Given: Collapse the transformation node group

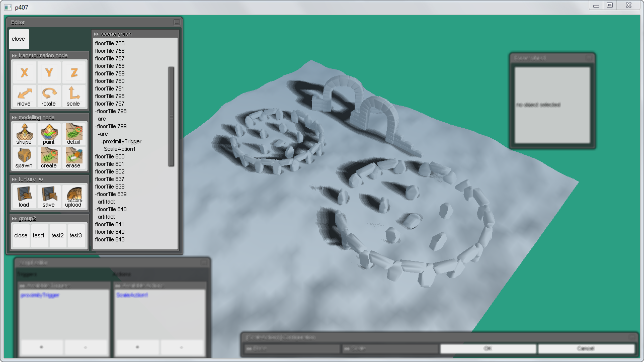Looking at the screenshot, I should [15, 55].
